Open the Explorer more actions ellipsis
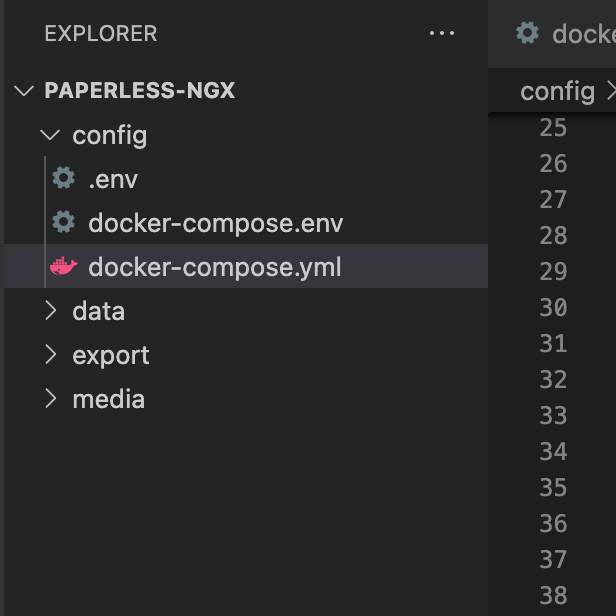Screen dimensions: 616x616 coord(441,34)
